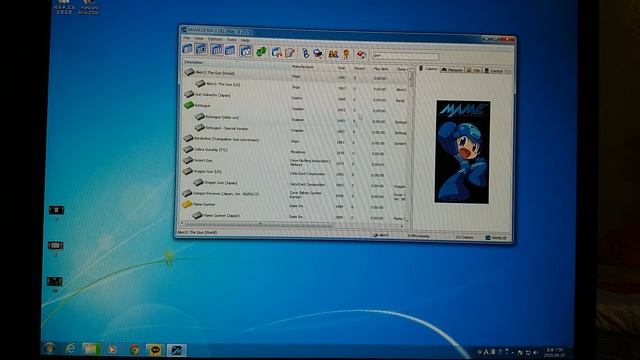Click the green icon beside Batsugun
640x360 pixels.
[x=189, y=105]
